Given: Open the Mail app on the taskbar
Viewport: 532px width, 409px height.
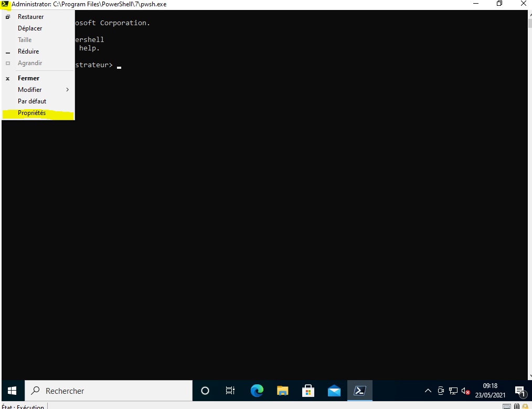Looking at the screenshot, I should click(334, 391).
